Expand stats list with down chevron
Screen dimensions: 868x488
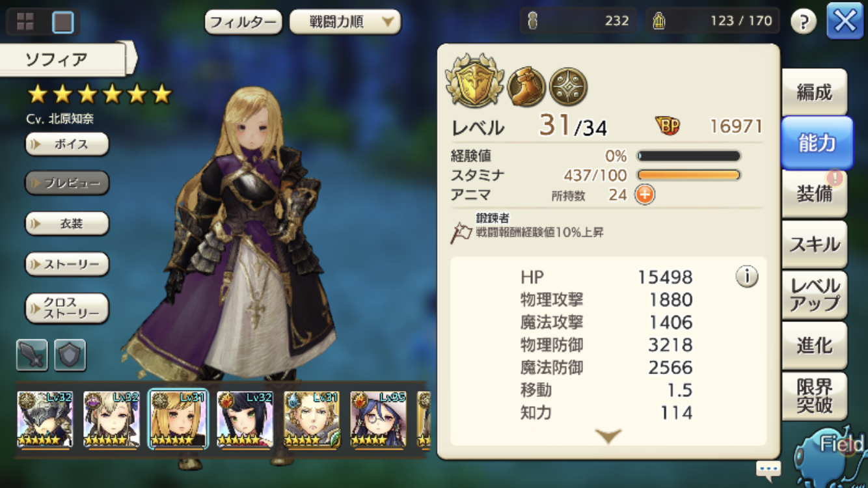pos(608,436)
